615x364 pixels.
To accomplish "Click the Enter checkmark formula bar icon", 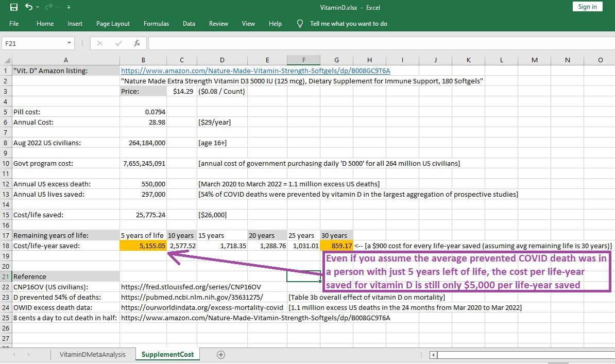I will coord(118,43).
